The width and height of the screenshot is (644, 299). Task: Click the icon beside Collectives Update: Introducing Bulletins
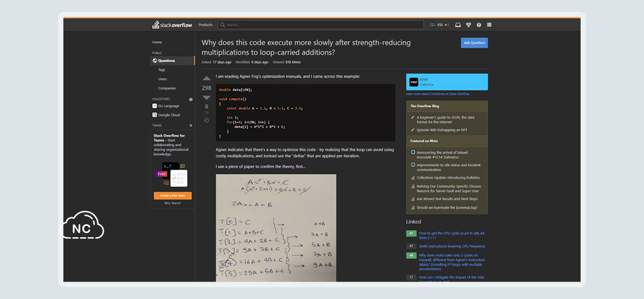click(413, 178)
